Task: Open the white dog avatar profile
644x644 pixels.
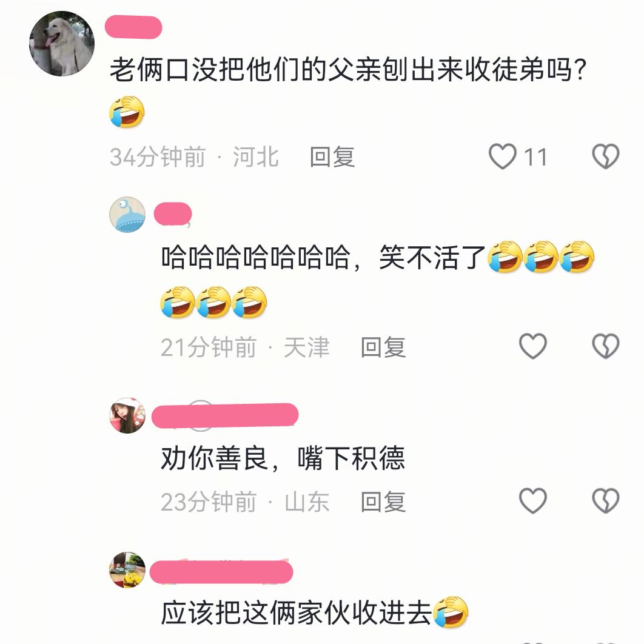Action: tap(62, 44)
